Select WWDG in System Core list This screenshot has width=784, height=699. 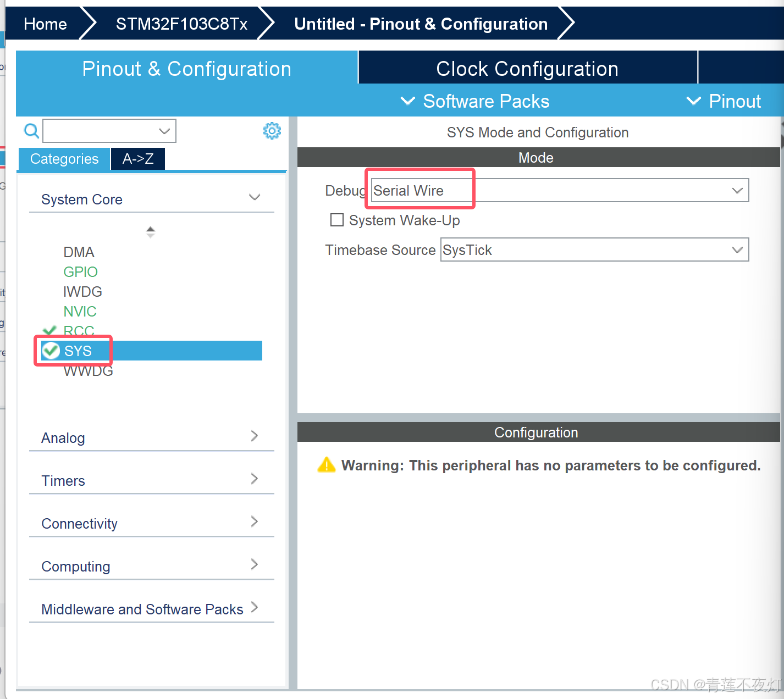(x=88, y=371)
